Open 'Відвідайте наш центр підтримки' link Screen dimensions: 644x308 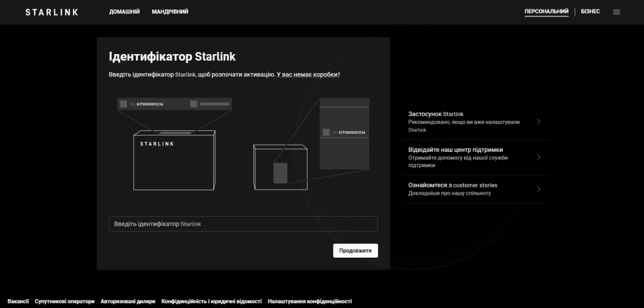(x=475, y=157)
